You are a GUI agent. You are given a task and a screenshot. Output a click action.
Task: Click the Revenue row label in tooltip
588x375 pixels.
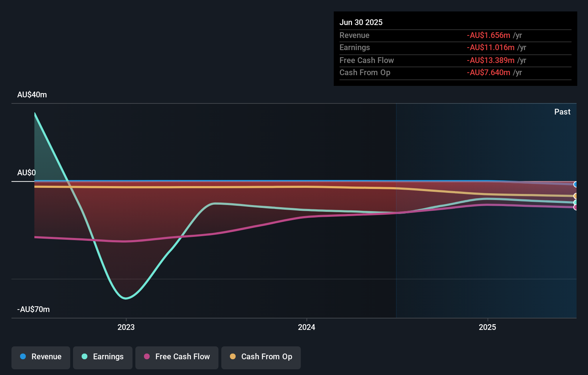point(354,35)
